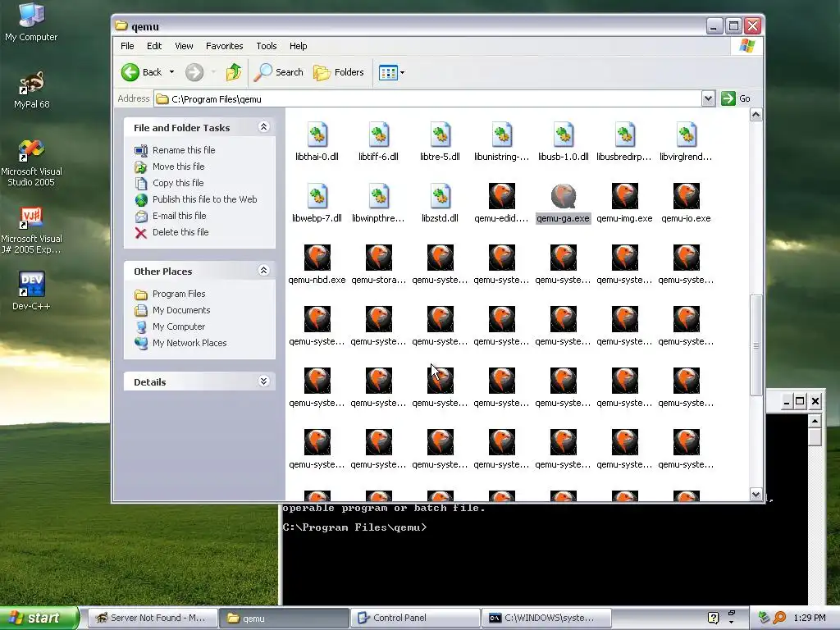Switch to C:\WINDOWS\syste... command prompt taskbar button

546,618
